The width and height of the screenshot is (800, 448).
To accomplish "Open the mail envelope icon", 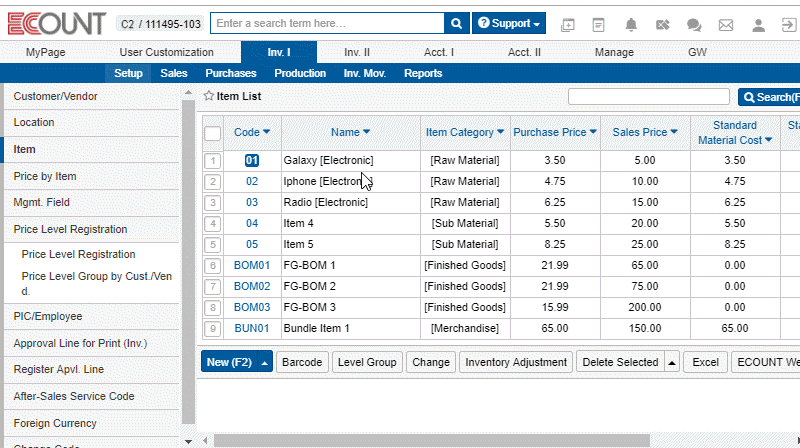I will (726, 24).
